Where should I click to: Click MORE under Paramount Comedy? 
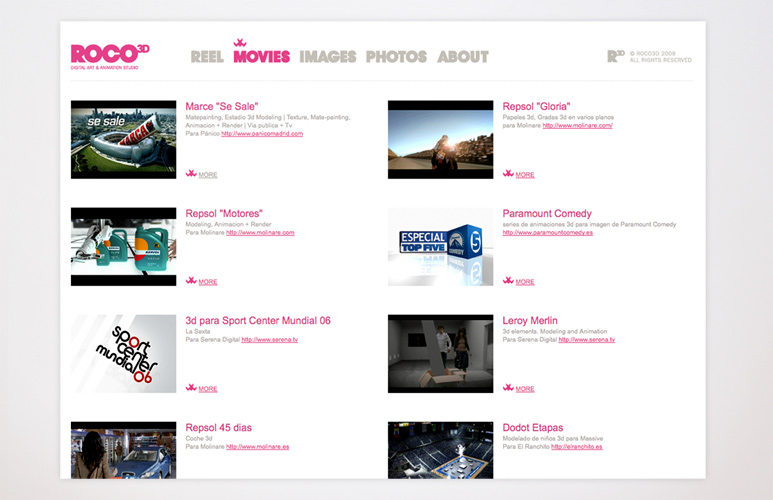coord(525,282)
